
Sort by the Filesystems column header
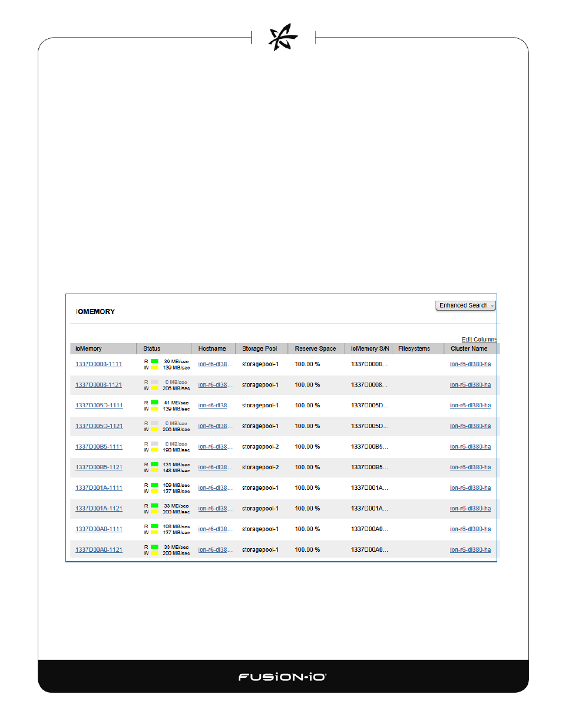(414, 348)
